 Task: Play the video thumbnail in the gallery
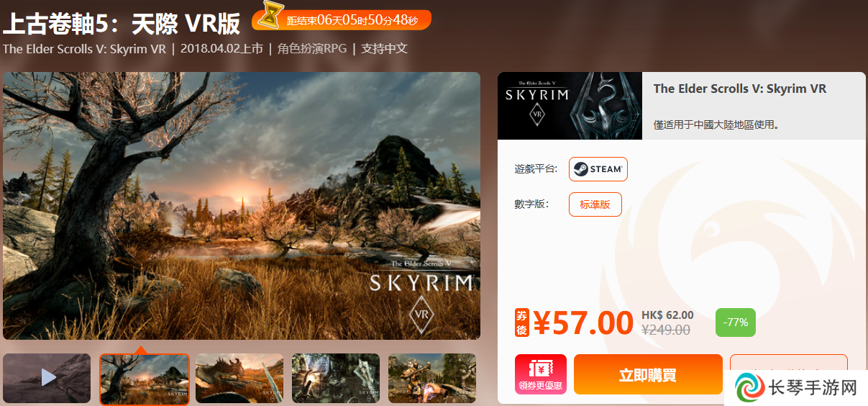(47, 378)
